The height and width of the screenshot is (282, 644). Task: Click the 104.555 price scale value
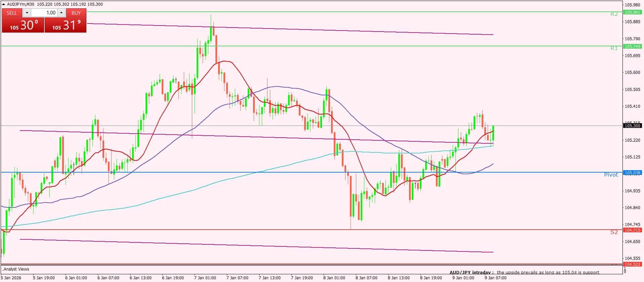[x=632, y=258]
